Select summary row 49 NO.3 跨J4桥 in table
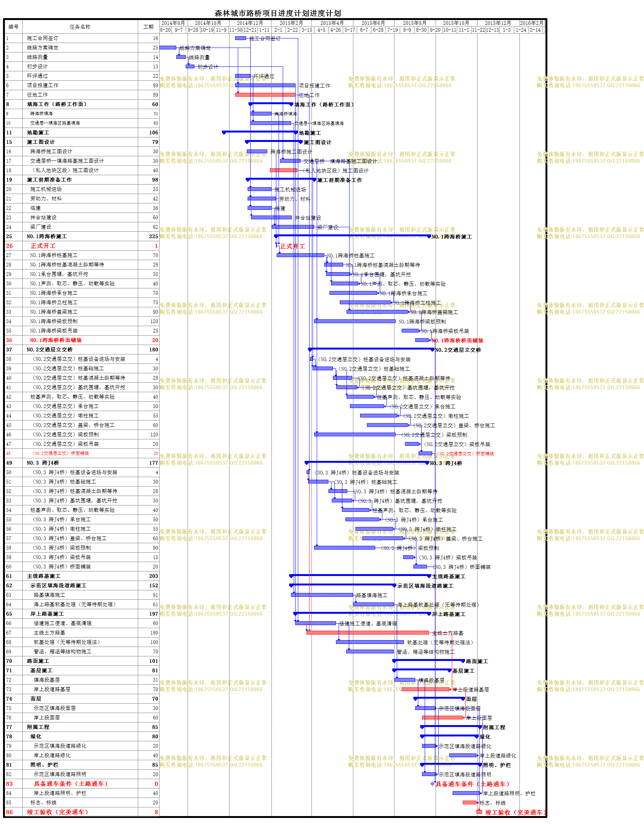Image resolution: width=644 pixels, height=824 pixels. coord(82,463)
